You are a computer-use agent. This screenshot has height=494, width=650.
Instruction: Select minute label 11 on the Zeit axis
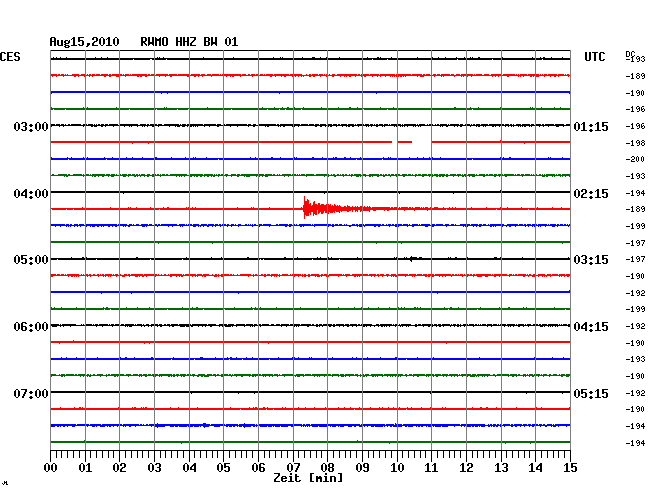pyautogui.click(x=431, y=468)
